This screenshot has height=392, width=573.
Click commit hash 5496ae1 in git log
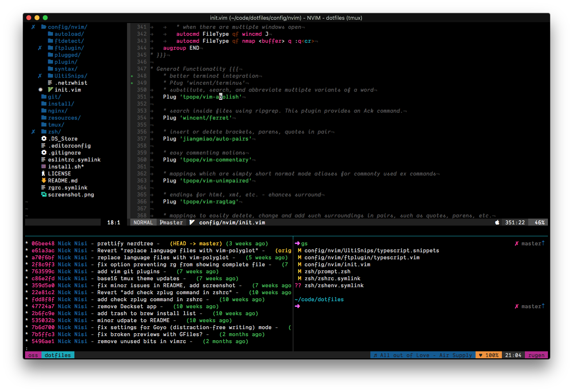click(x=43, y=341)
